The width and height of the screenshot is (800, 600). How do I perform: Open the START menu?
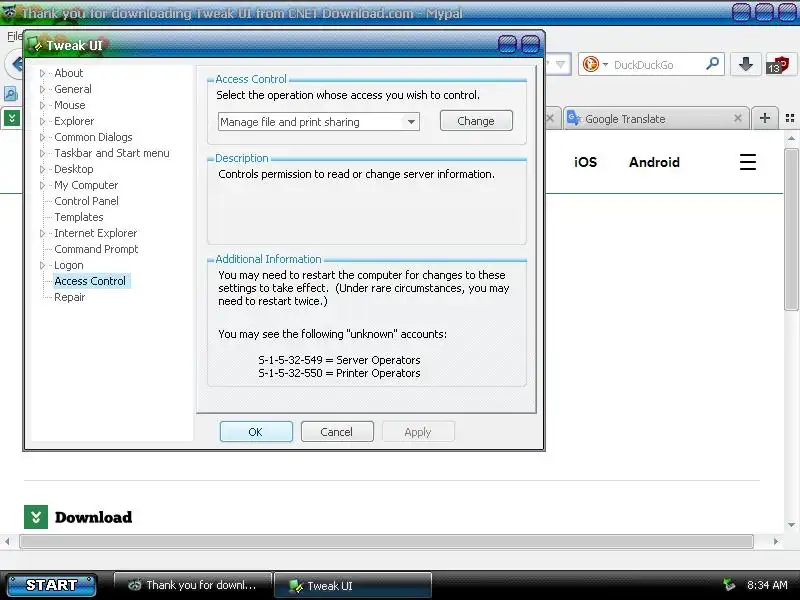click(x=52, y=585)
